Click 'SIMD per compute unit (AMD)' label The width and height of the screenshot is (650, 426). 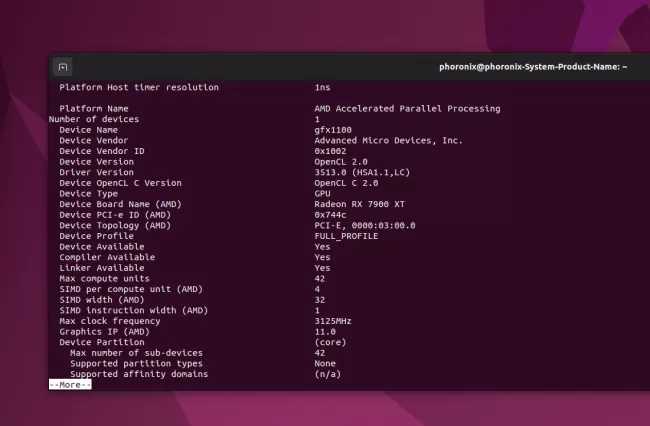131,289
